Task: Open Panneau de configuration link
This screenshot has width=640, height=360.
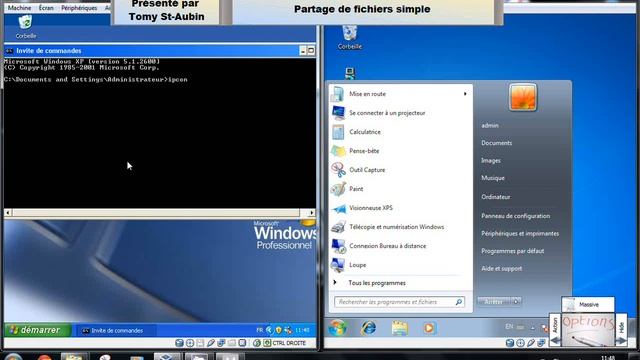Action: (515, 216)
